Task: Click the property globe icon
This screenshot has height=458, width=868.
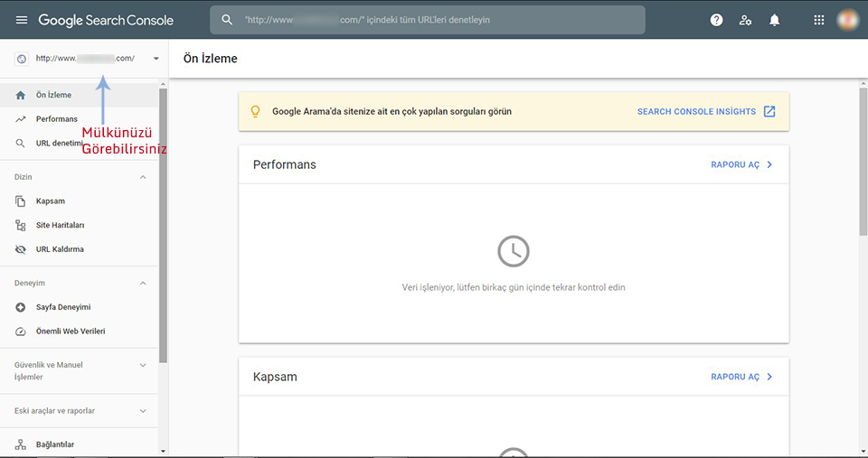Action: (22, 59)
